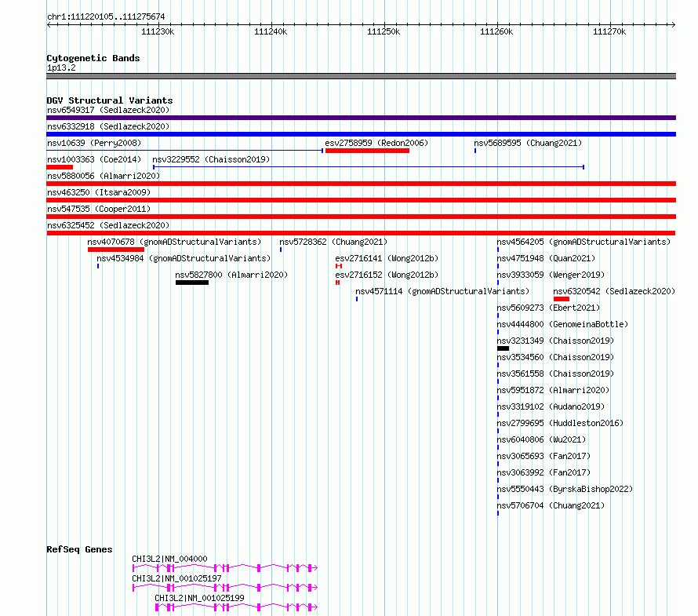Click the thin blue nsv3229552 variant line

pyautogui.click(x=369, y=167)
